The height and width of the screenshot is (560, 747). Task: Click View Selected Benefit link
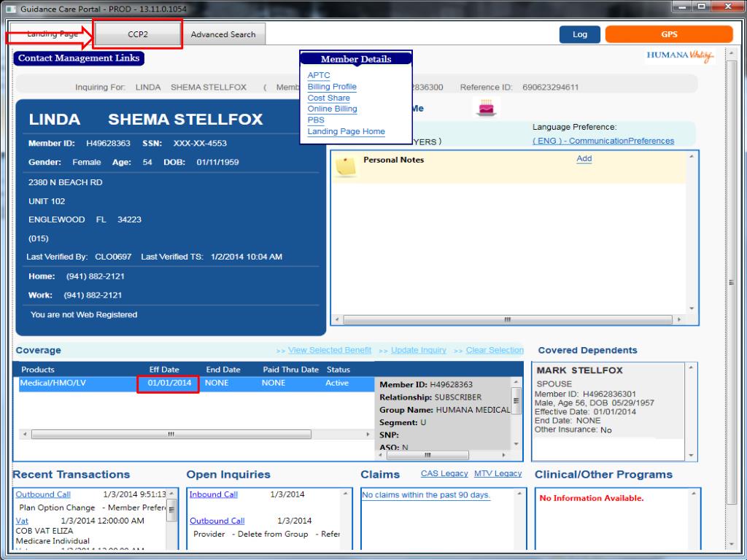click(330, 350)
